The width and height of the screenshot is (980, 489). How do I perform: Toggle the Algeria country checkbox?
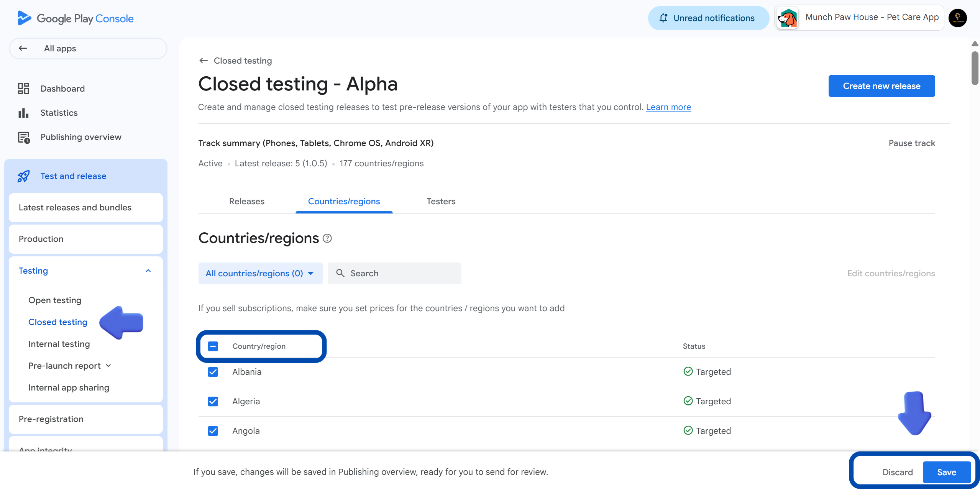(x=213, y=401)
